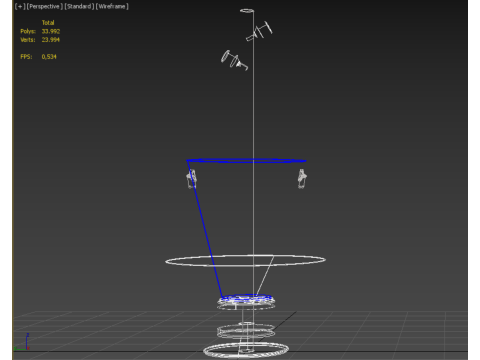Click the FPS value readout
The image size is (480, 360).
[x=49, y=57]
